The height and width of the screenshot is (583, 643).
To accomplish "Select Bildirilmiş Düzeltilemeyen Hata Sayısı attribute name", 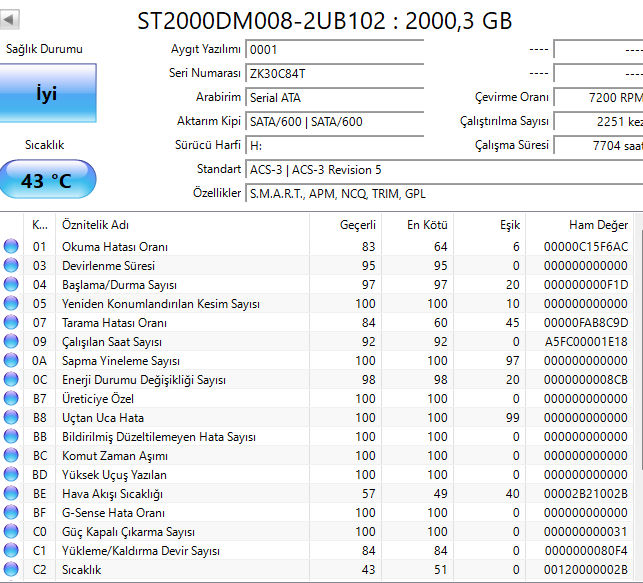I will 159,437.
